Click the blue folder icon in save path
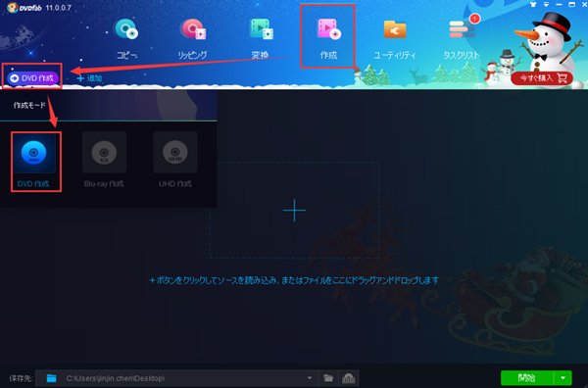Viewport: 588px width, 388px height. pos(51,378)
